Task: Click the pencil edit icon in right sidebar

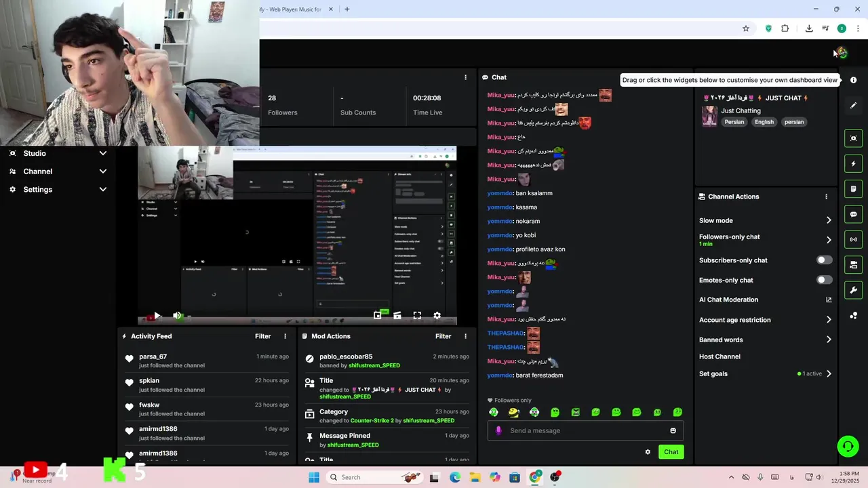Action: point(853,106)
